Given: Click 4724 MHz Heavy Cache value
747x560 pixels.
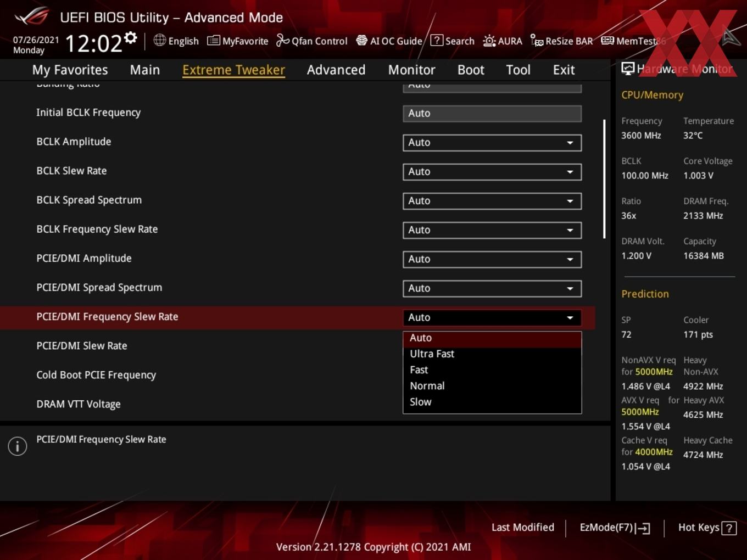Looking at the screenshot, I should [x=703, y=455].
